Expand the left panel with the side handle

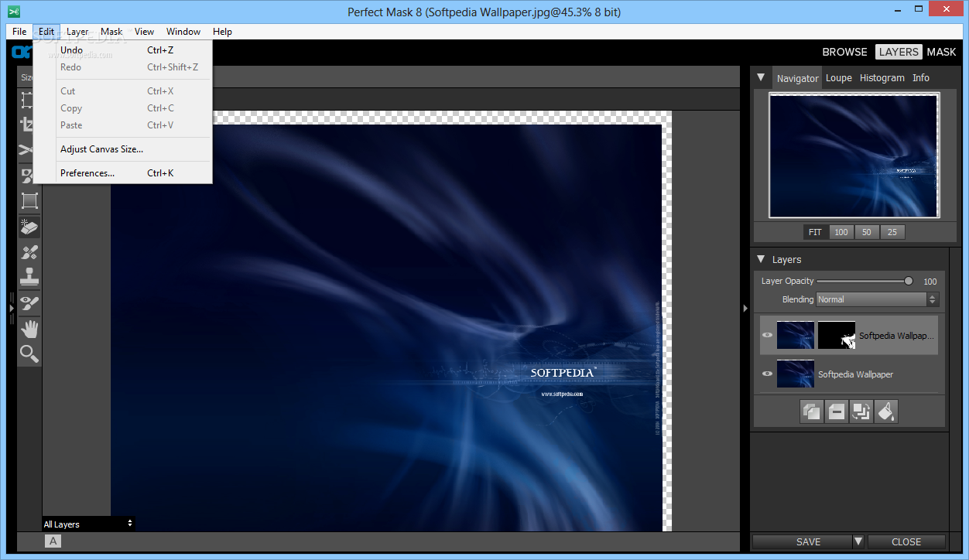click(x=12, y=308)
